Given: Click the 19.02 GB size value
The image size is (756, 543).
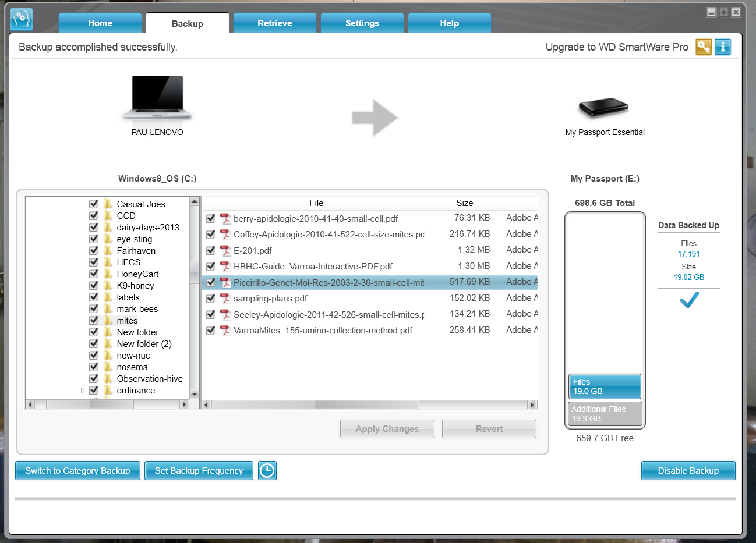Looking at the screenshot, I should click(688, 277).
